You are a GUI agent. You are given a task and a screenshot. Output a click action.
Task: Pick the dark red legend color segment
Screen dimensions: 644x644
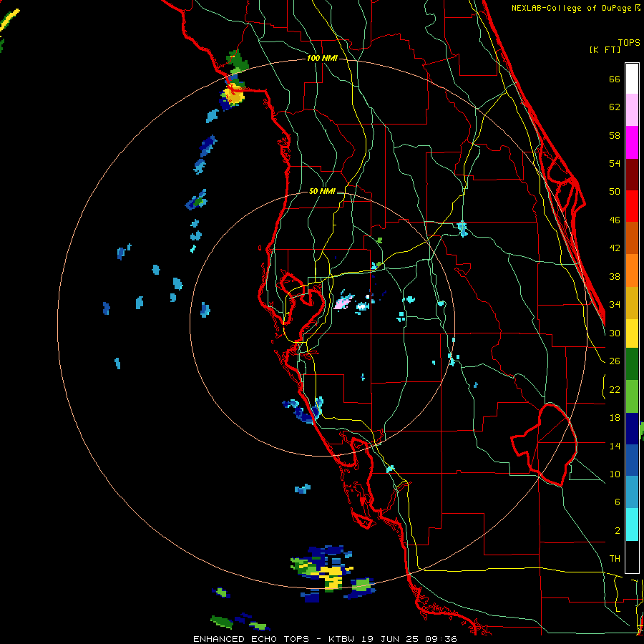coord(632,174)
